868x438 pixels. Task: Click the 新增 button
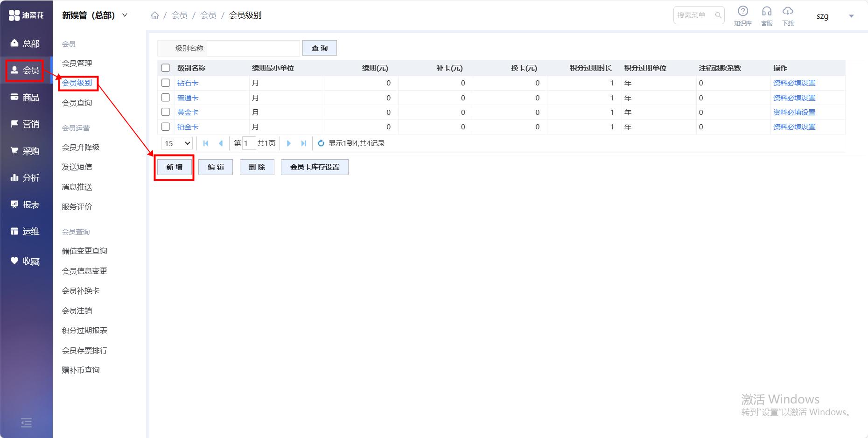point(175,167)
